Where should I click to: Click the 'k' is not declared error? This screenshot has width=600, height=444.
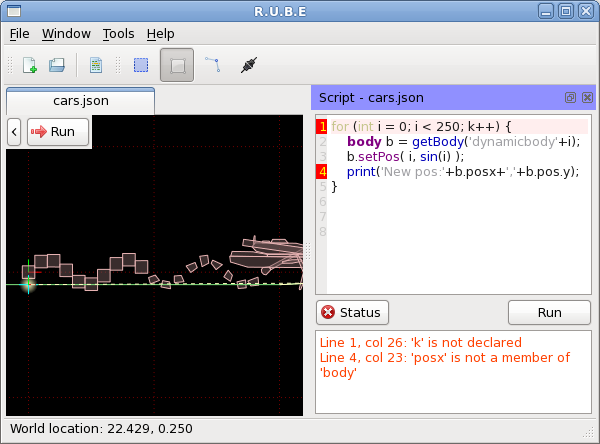click(421, 342)
